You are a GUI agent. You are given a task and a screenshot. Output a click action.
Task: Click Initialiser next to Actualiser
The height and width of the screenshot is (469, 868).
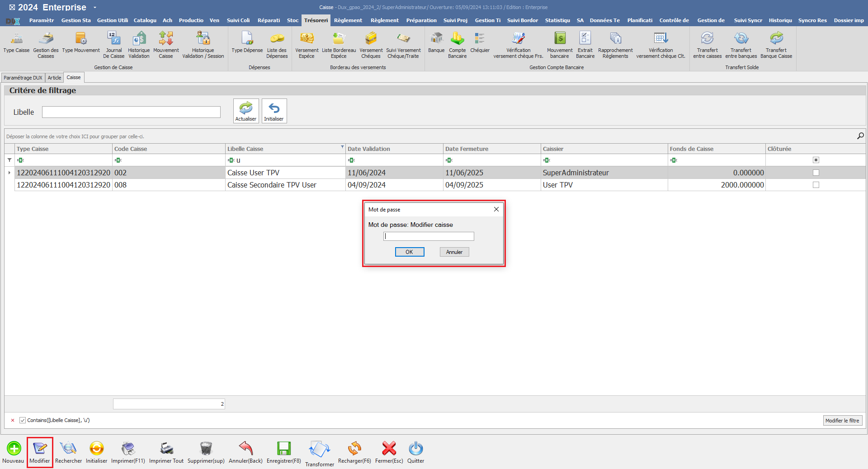pyautogui.click(x=274, y=111)
